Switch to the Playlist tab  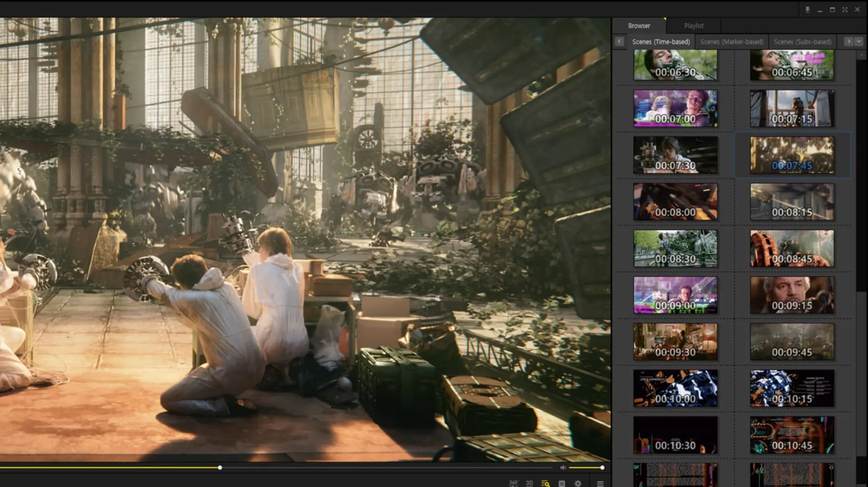click(693, 26)
